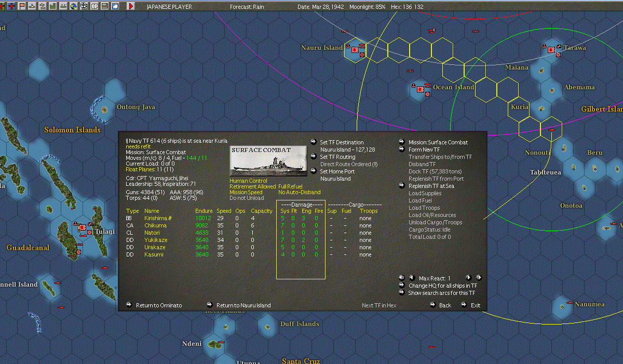Image resolution: width=623 pixels, height=364 pixels.
Task: Click arrow beside Change HQ for all ships
Action: tap(402, 285)
